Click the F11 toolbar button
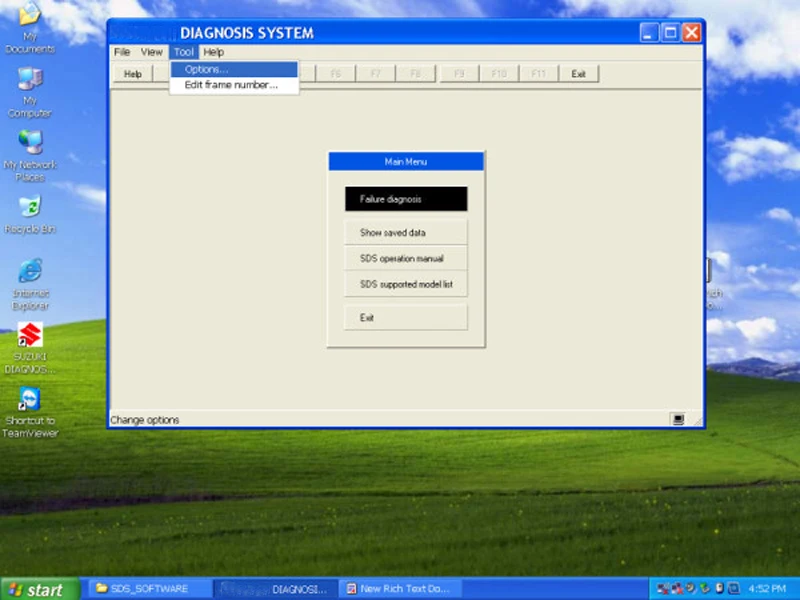Screen dimensions: 800x600 (x=539, y=74)
